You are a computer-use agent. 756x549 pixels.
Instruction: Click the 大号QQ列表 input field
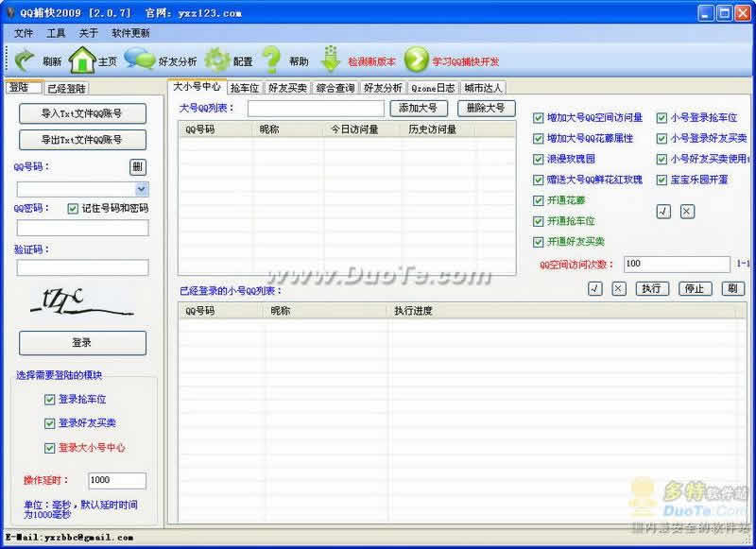click(316, 109)
